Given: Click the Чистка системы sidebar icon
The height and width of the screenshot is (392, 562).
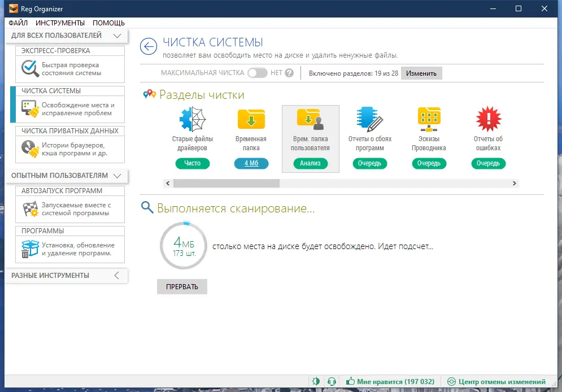Looking at the screenshot, I should click(30, 108).
